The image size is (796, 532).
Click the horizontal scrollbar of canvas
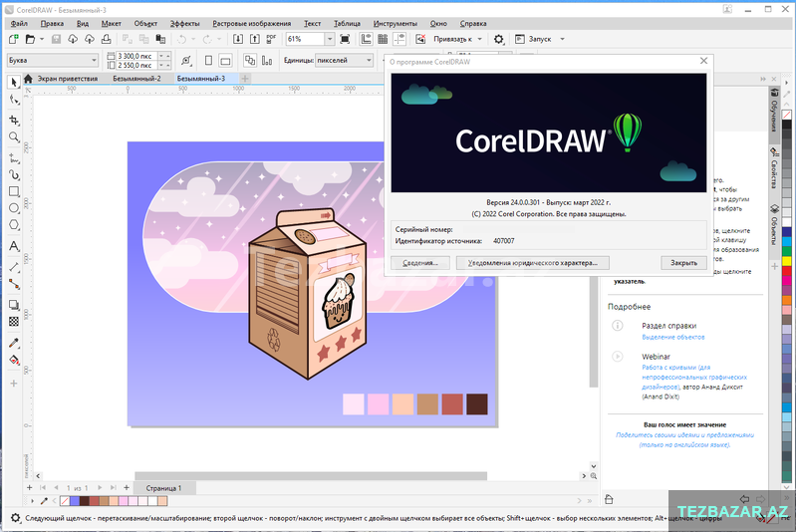tap(311, 476)
